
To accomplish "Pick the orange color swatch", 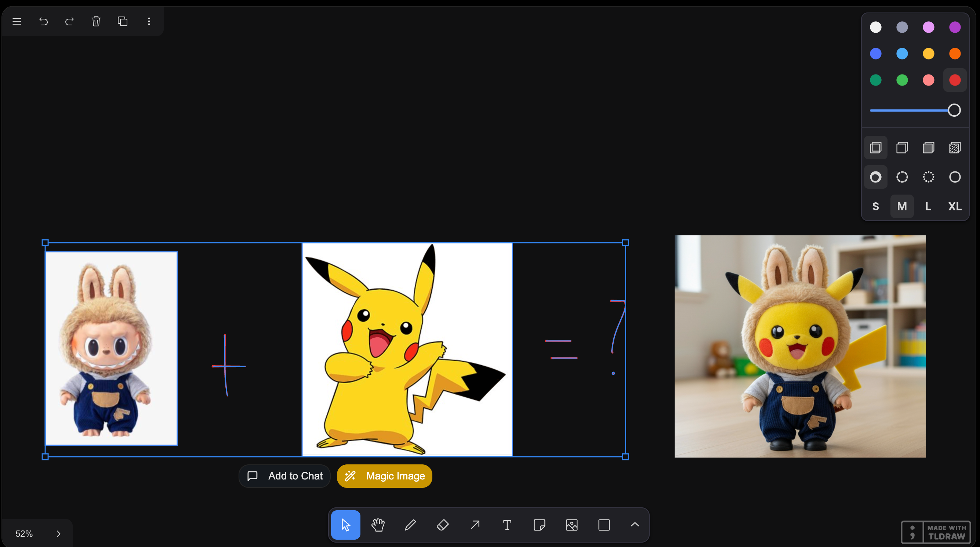I will [x=955, y=54].
